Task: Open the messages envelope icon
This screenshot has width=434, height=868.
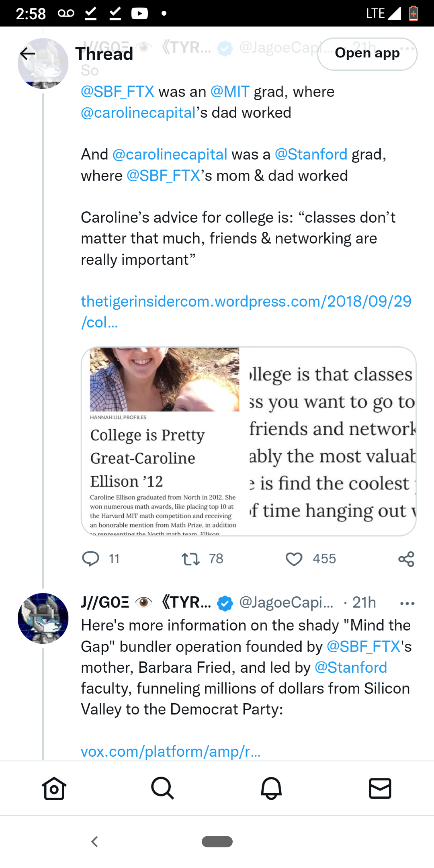Action: (x=380, y=788)
